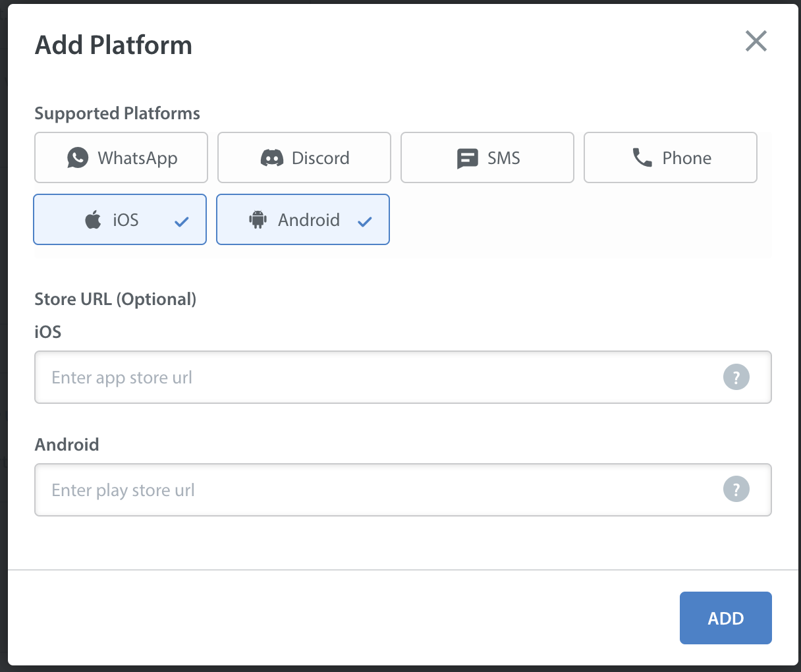Screen dimensions: 801x672
Task: Click the Supported Platforms heading
Action: click(x=117, y=113)
